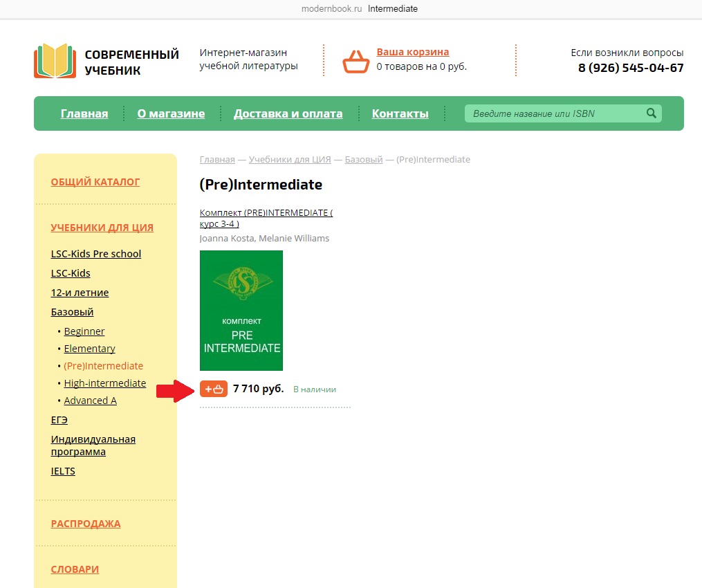
Task: Open the Общий каталог section
Action: point(95,182)
